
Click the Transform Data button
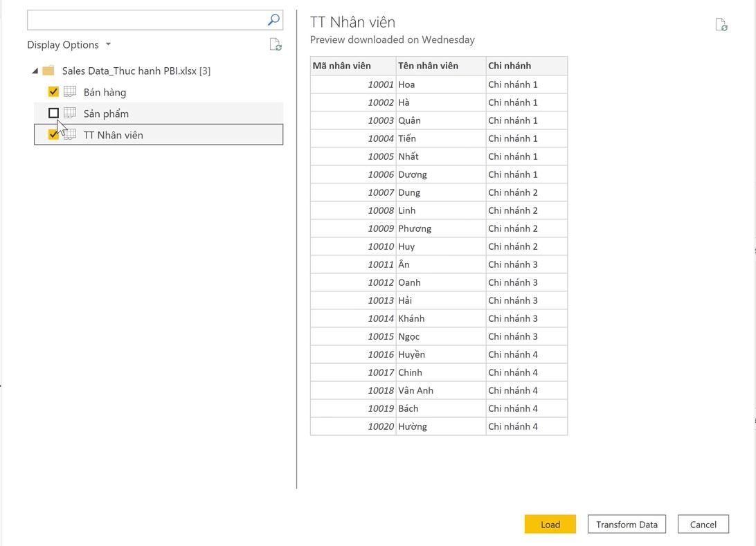click(x=626, y=524)
